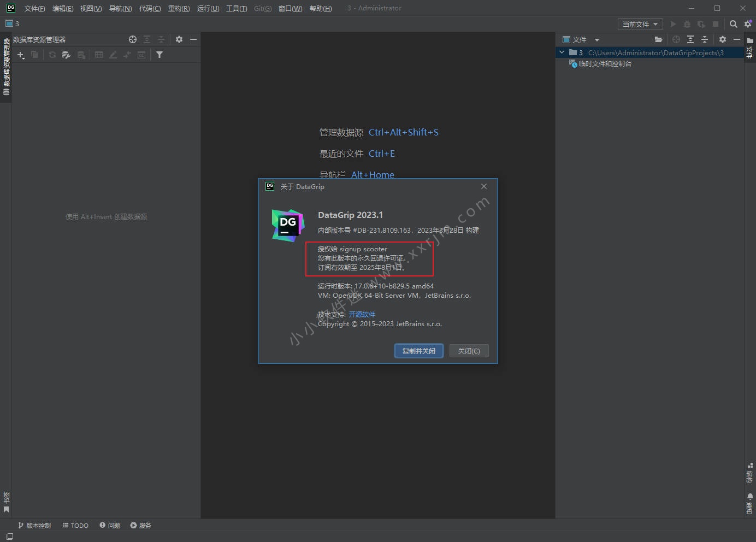The image size is (756, 542).
Task: Open the 工具(T) menu
Action: point(237,8)
